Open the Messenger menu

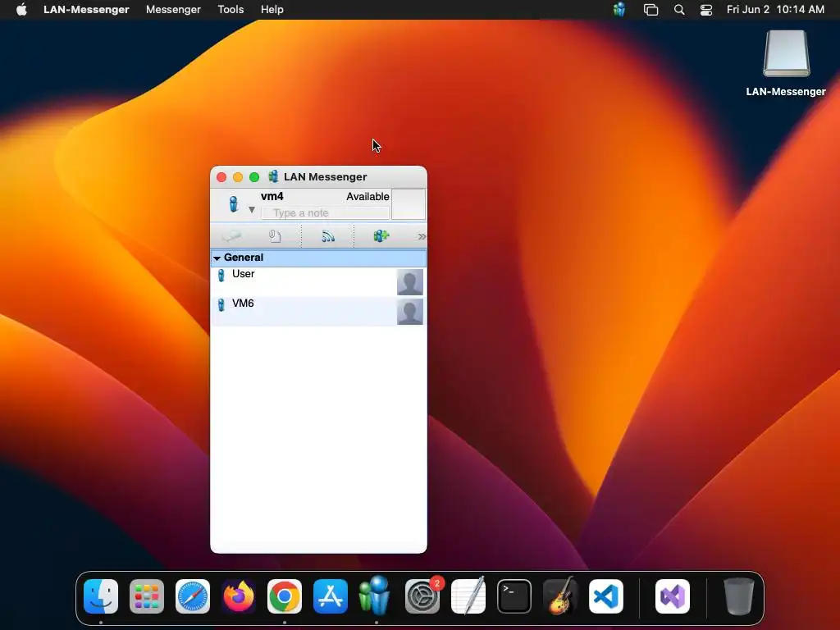tap(173, 10)
